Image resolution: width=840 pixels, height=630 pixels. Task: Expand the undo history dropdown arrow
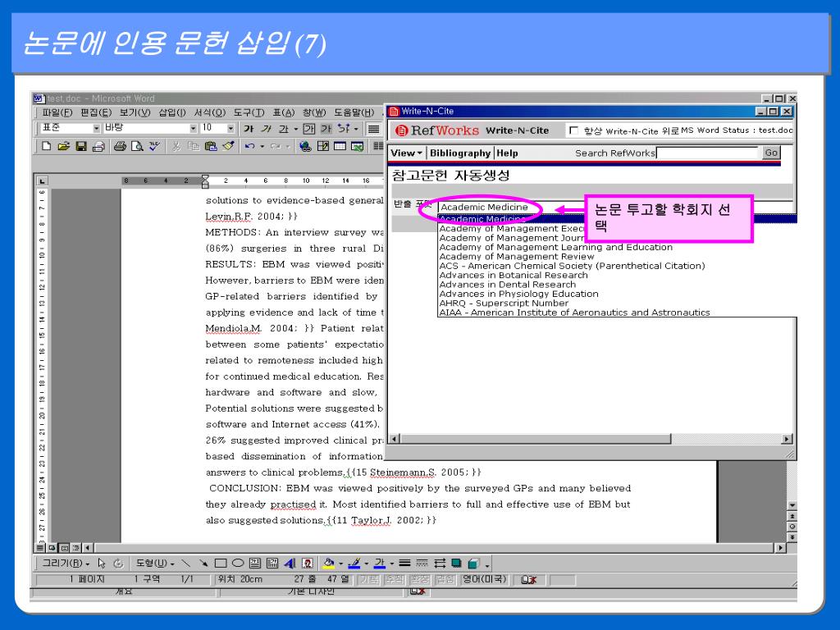pyautogui.click(x=262, y=146)
